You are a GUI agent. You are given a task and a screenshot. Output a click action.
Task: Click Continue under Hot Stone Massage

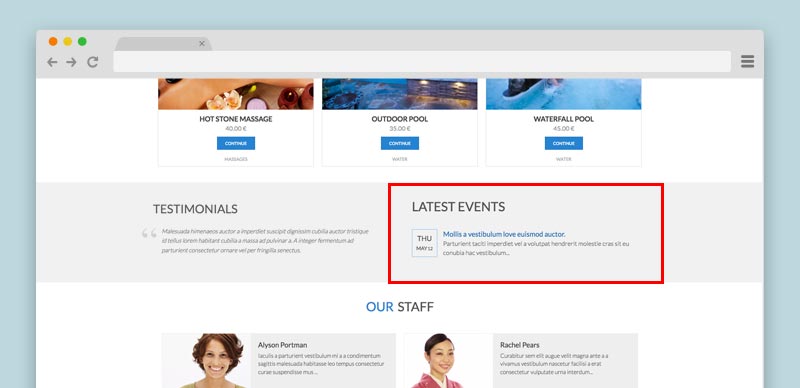click(x=236, y=143)
